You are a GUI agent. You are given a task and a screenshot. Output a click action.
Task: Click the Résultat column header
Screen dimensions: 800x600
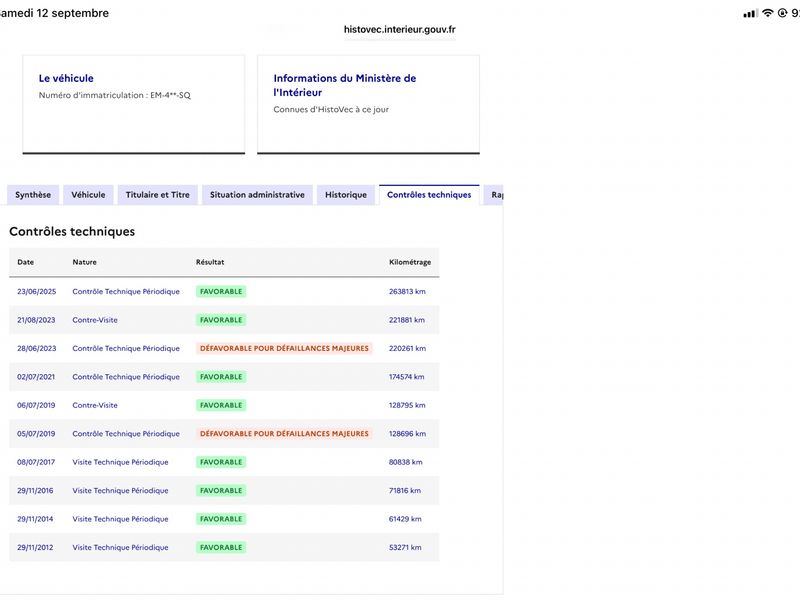click(x=210, y=262)
